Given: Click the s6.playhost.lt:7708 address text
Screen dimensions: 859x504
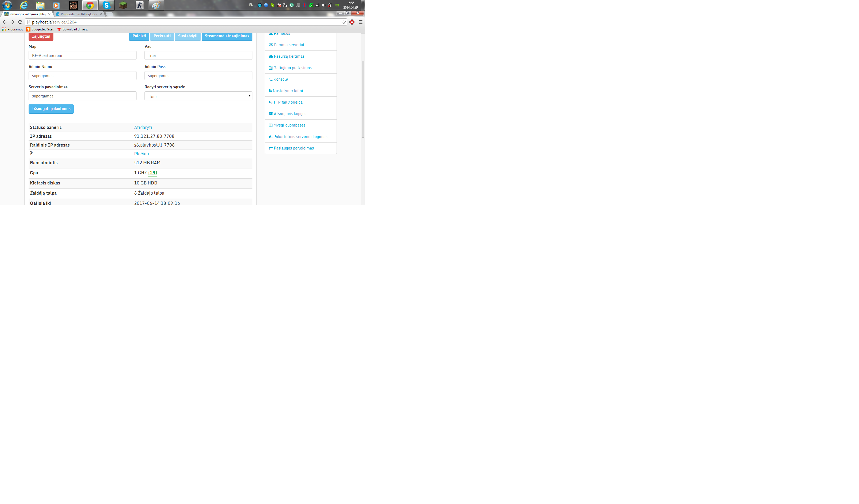Looking at the screenshot, I should pos(154,145).
